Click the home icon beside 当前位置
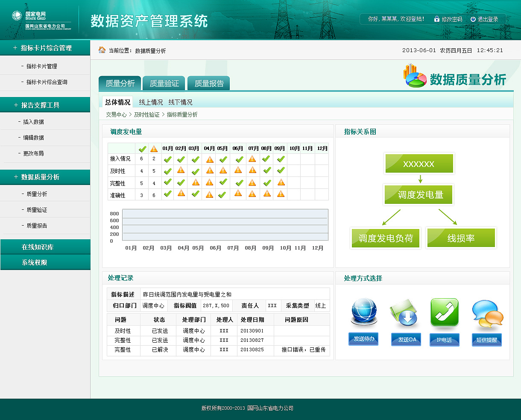Image resolution: width=521 pixels, height=420 pixels. pos(102,50)
